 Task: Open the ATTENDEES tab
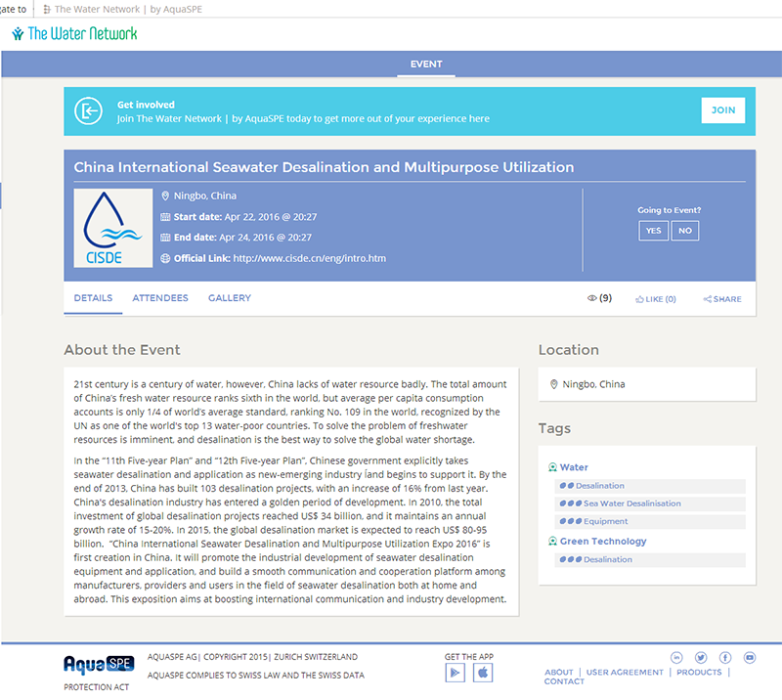[x=160, y=298]
